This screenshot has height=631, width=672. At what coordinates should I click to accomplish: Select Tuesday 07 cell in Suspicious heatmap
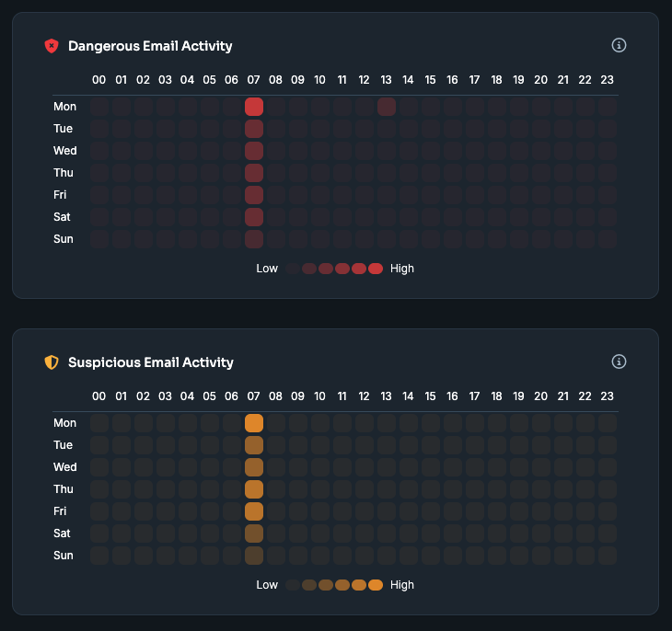click(254, 445)
